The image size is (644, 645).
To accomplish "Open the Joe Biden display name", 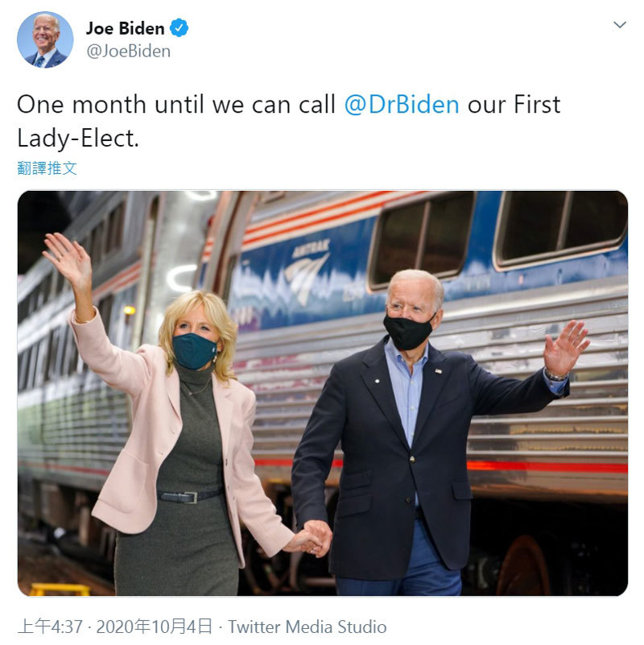I will point(125,28).
